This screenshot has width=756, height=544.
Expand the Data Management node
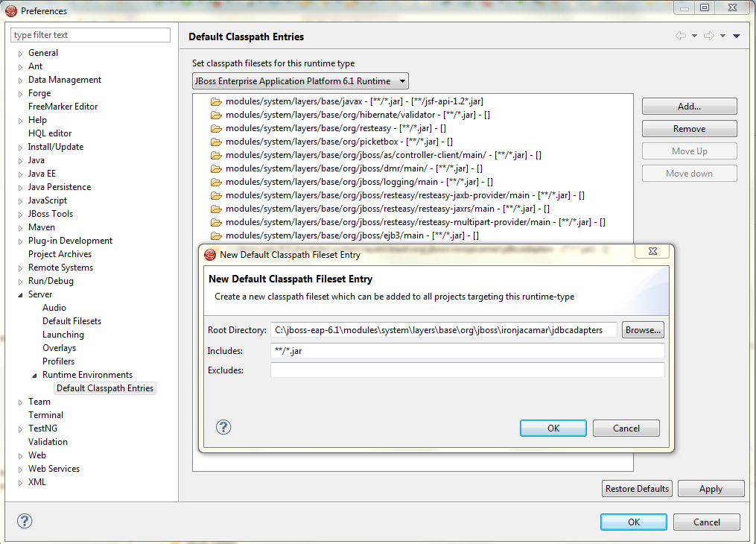pos(20,80)
